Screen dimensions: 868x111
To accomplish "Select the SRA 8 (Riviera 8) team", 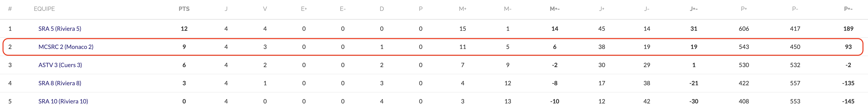I will pos(60,83).
